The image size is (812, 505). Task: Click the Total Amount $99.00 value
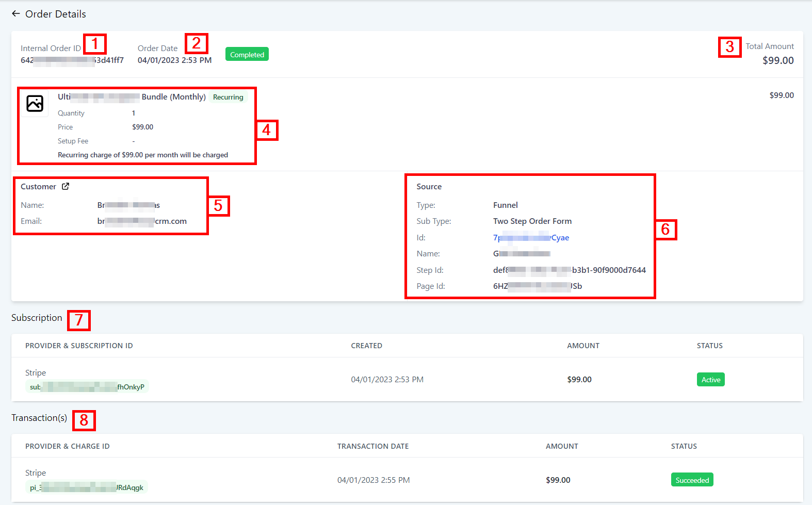tap(777, 60)
